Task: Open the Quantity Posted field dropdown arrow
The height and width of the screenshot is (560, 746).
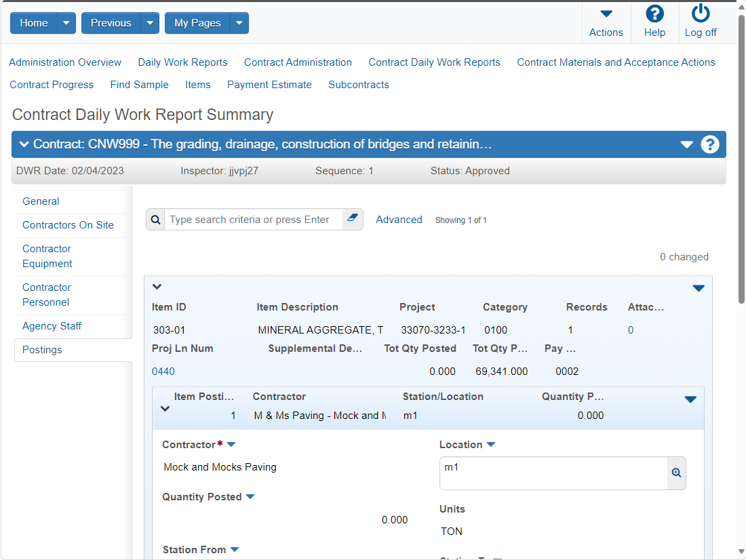Action: pyautogui.click(x=250, y=497)
